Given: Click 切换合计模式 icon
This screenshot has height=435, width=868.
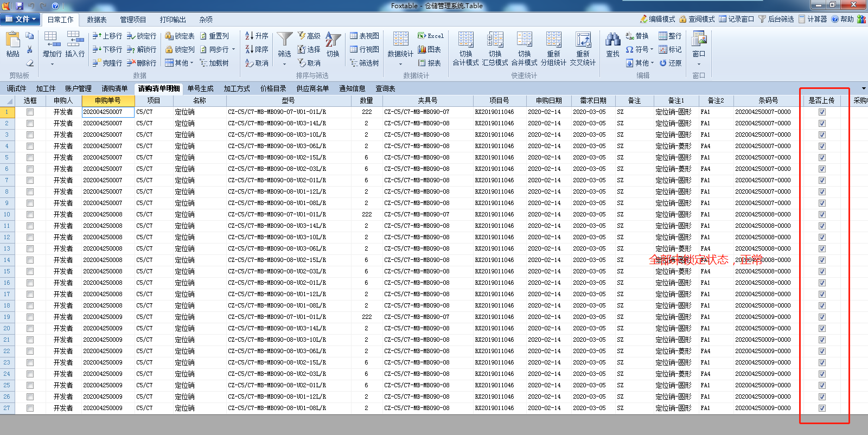Looking at the screenshot, I should (465, 41).
